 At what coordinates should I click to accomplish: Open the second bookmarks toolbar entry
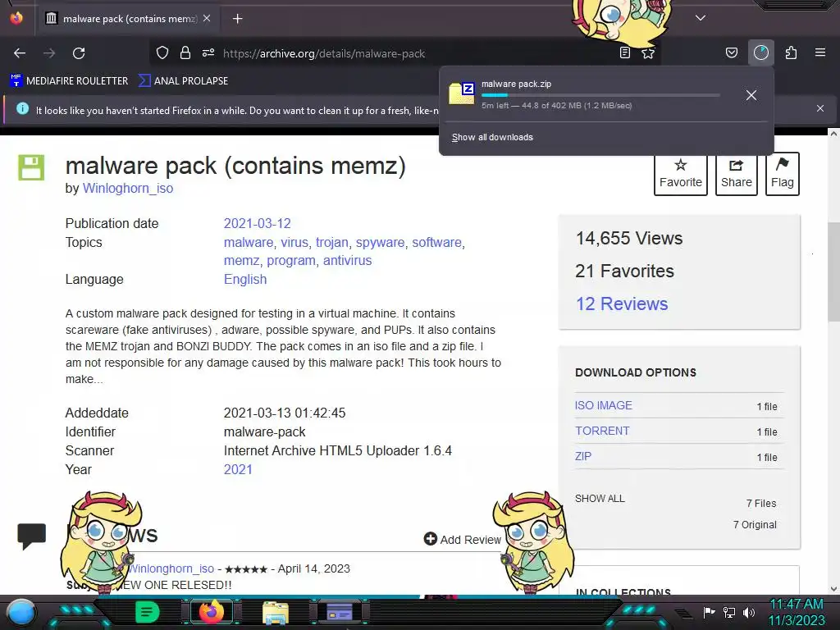183,81
